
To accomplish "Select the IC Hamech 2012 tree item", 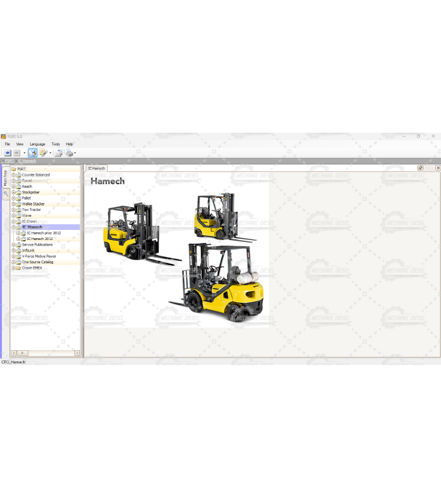I will click(40, 239).
